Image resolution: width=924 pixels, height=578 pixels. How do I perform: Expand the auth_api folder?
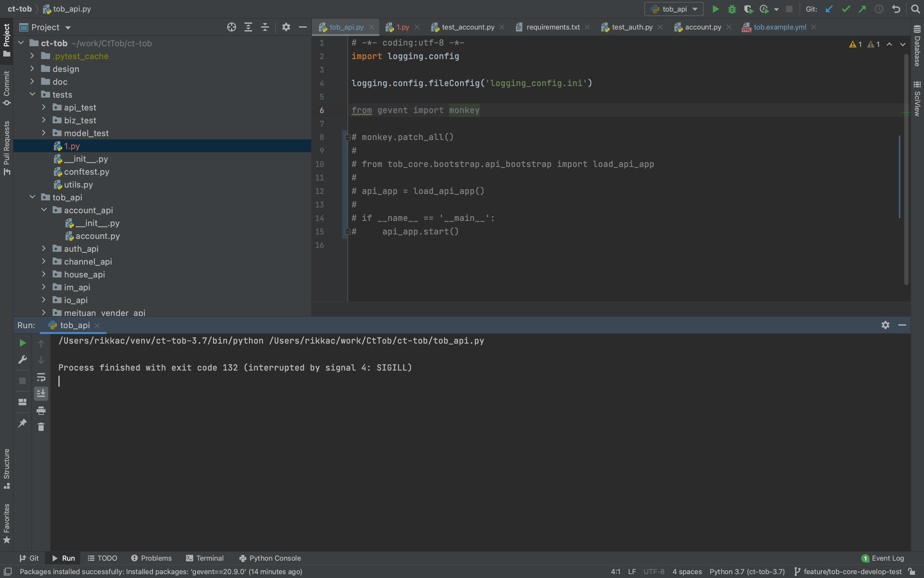click(x=44, y=249)
